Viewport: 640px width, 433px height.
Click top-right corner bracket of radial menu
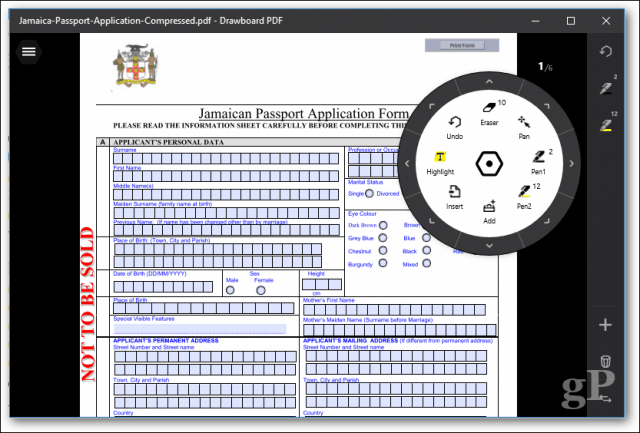[x=547, y=106]
